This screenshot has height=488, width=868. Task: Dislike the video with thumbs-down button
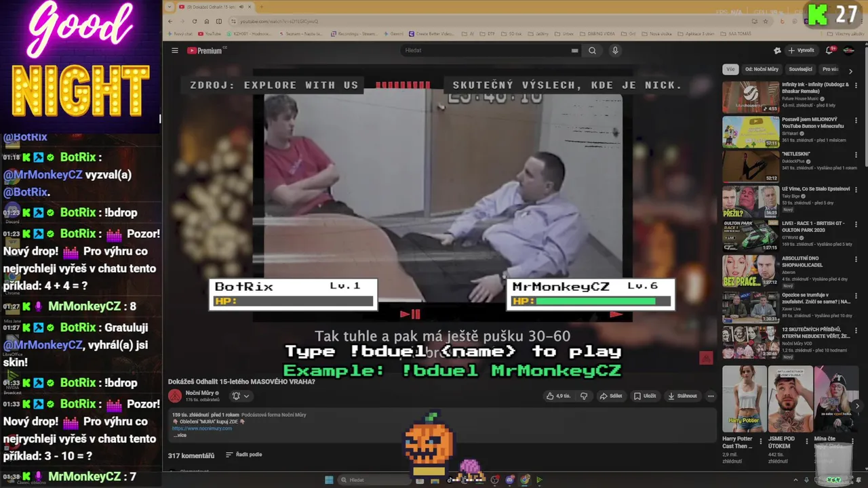coord(583,396)
